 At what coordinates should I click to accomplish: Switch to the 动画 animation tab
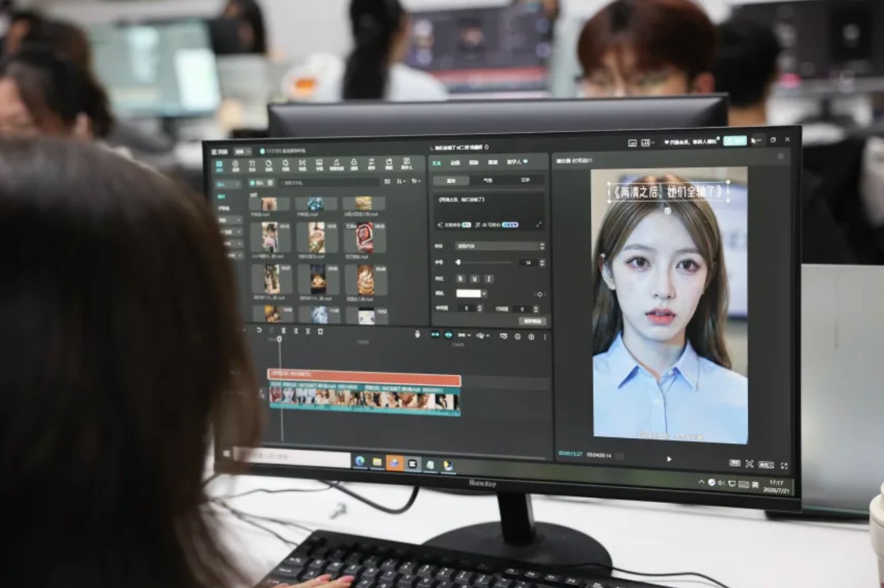[x=455, y=163]
